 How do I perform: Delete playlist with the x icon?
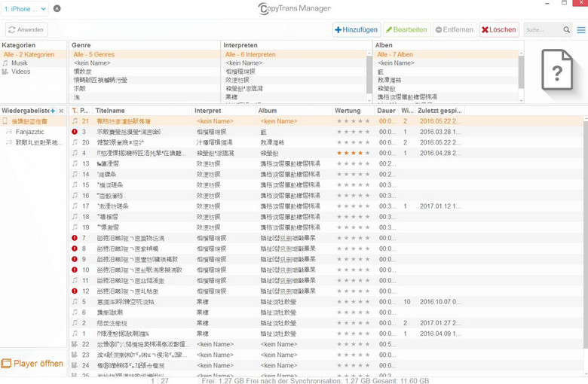[61, 111]
